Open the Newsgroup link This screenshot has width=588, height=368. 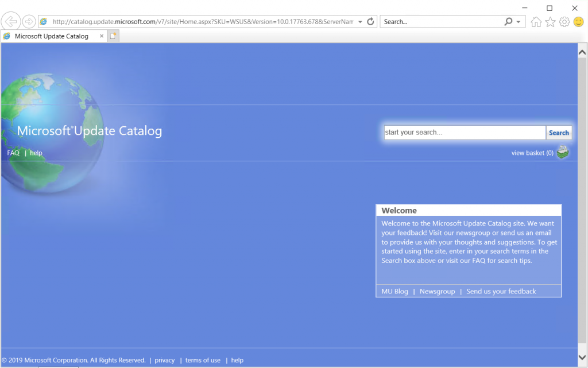(x=437, y=291)
